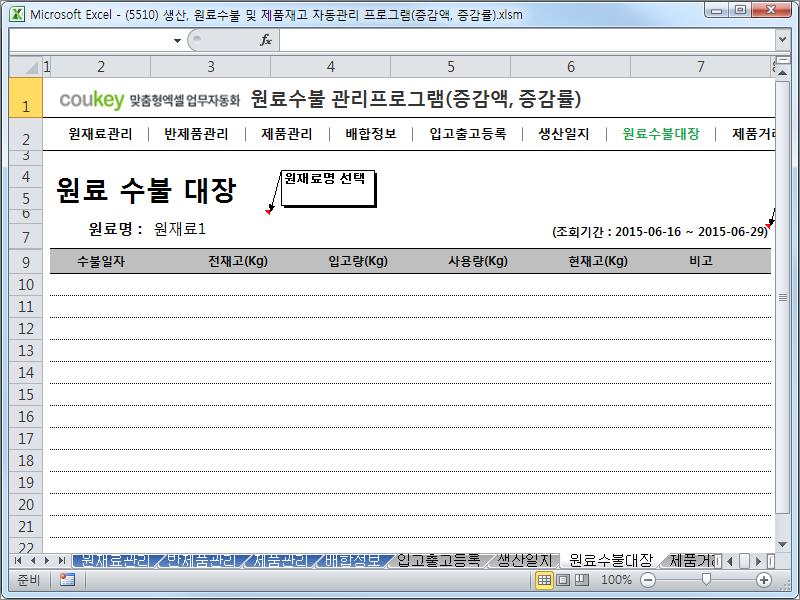
Task: Click the Excel application icon in title bar
Action: point(17,14)
